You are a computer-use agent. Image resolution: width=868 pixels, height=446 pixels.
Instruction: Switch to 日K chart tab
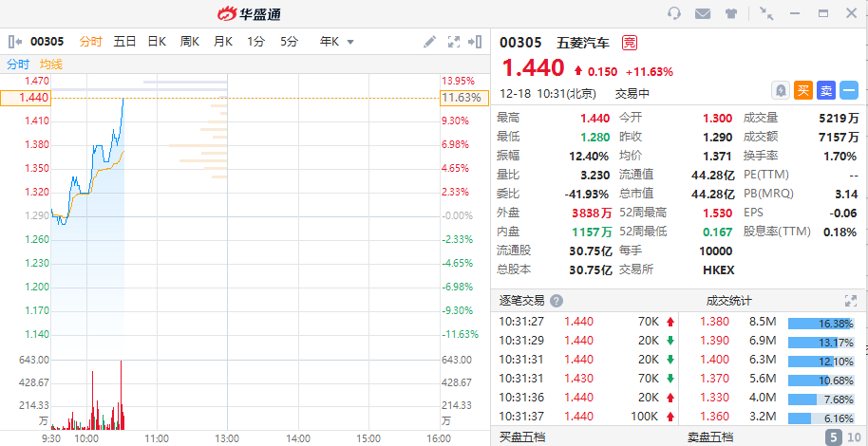coord(157,42)
